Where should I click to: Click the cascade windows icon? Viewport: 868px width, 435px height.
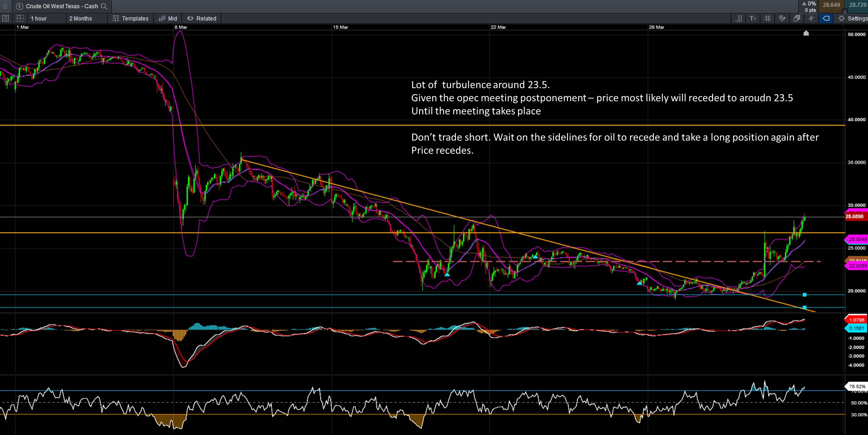click(x=796, y=19)
